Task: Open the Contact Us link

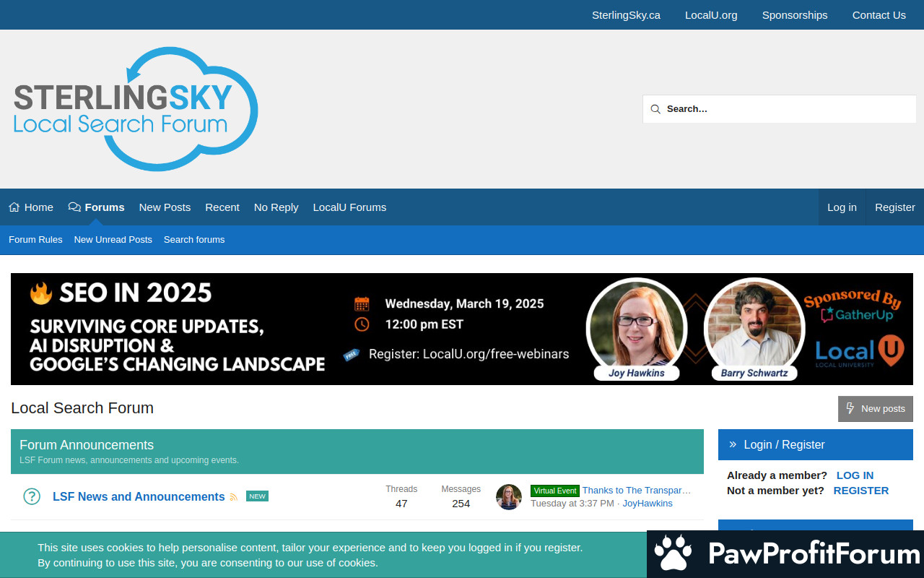Action: pyautogui.click(x=879, y=15)
